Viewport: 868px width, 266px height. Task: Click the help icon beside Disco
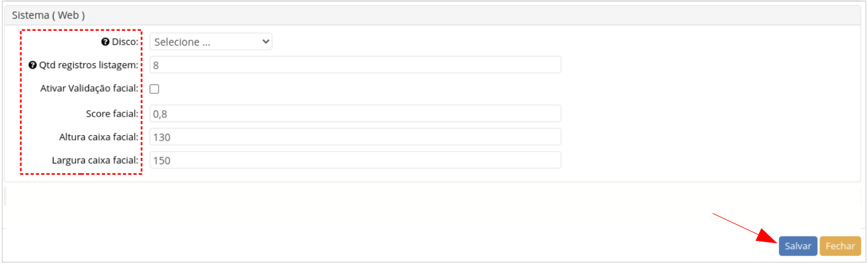[x=105, y=42]
